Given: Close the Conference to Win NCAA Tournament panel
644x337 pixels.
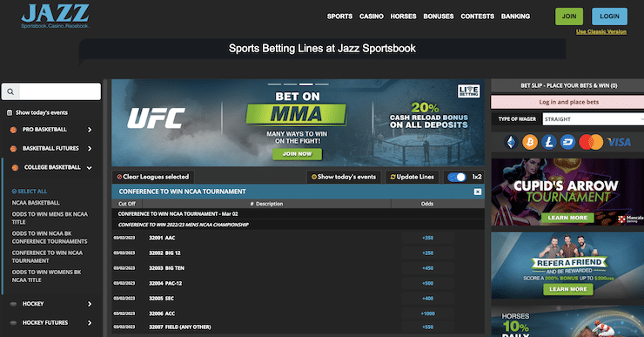Looking at the screenshot, I should [477, 192].
